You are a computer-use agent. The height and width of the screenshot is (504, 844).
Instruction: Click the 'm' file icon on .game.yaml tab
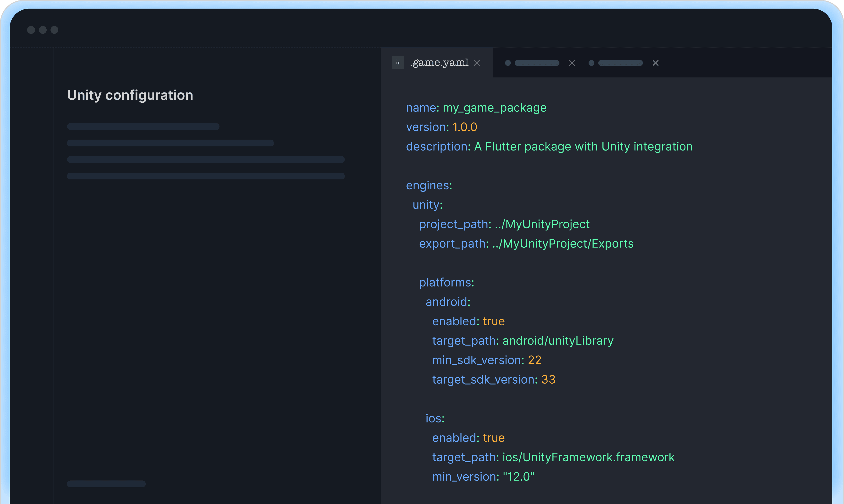point(398,63)
